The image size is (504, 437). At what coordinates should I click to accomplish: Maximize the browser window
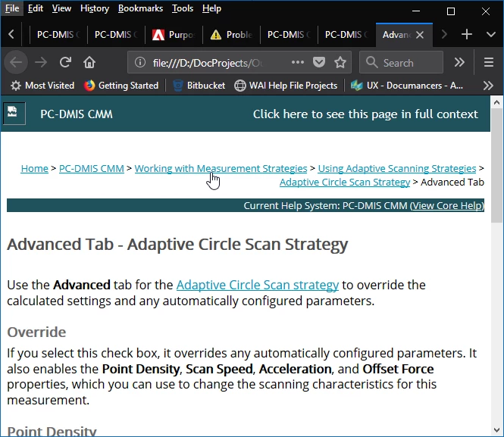click(451, 11)
